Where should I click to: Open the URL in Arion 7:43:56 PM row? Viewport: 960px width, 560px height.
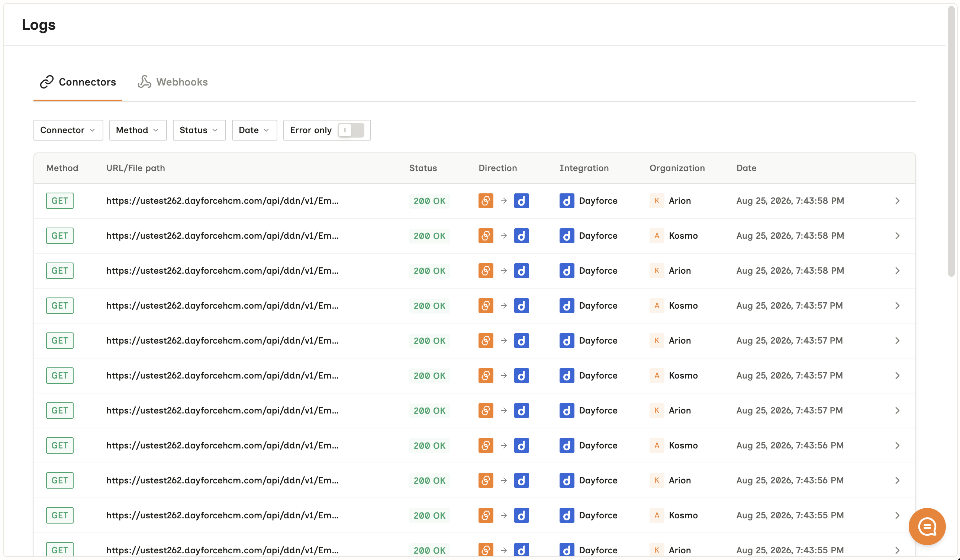coord(222,481)
